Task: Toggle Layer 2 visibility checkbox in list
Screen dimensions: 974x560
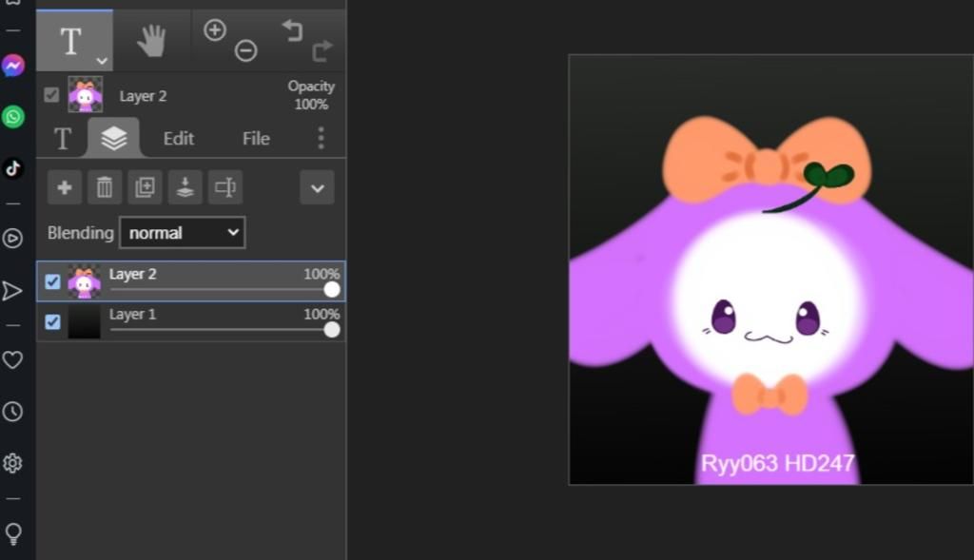Action: point(53,281)
